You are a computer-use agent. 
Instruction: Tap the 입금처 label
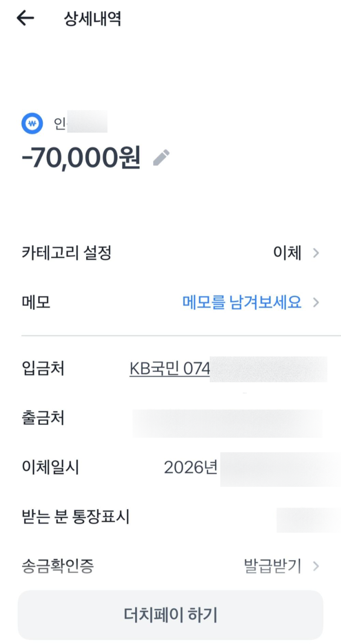43,368
